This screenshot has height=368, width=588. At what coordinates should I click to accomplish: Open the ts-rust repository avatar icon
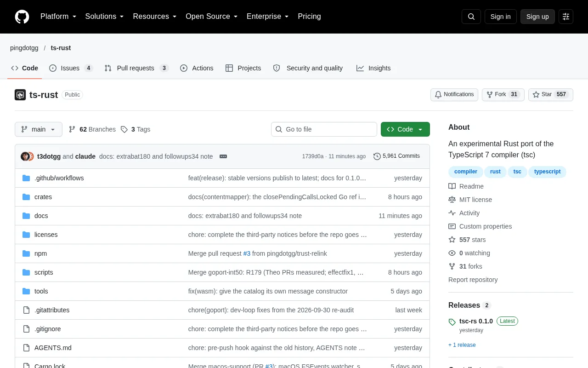20,95
